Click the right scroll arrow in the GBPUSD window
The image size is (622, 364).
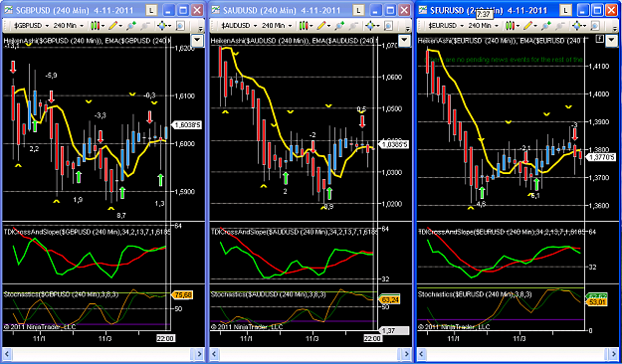coord(199,353)
